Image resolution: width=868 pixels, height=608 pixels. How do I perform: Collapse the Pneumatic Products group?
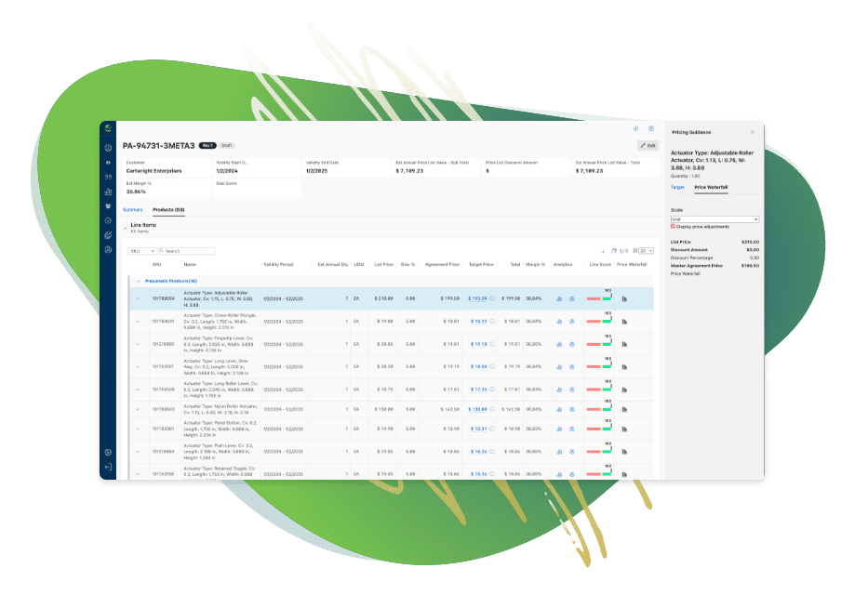(139, 280)
